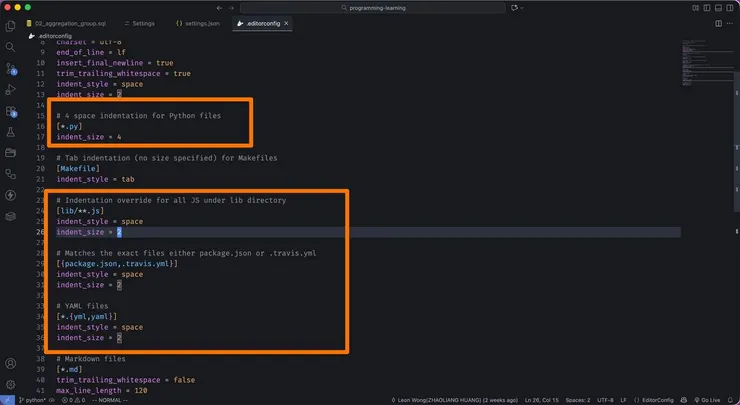Click the .editorconfig breadcrumb

[x=50, y=36]
